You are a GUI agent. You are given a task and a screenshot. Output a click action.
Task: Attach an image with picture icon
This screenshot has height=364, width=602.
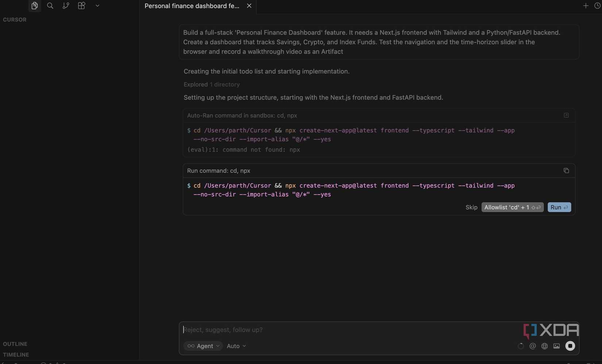(556, 346)
